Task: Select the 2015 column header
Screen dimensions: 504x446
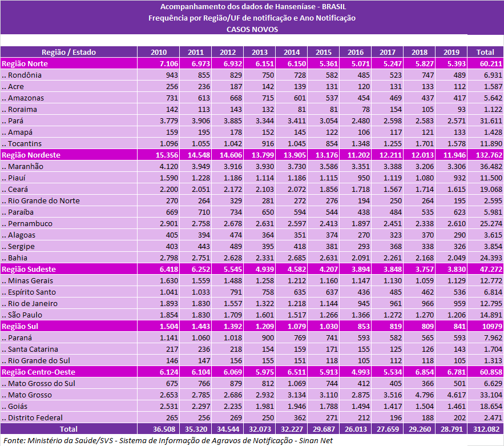Action: [x=324, y=52]
